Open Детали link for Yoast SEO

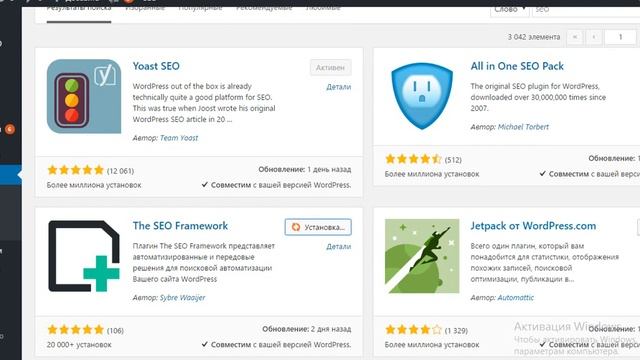pyautogui.click(x=338, y=87)
